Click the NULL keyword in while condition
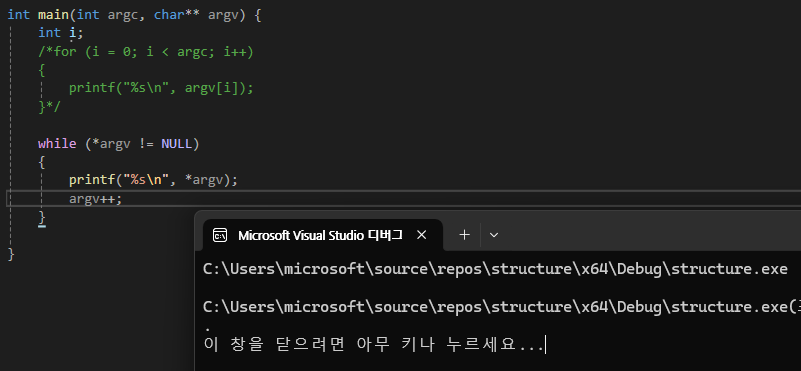The image size is (801, 371). (x=177, y=144)
